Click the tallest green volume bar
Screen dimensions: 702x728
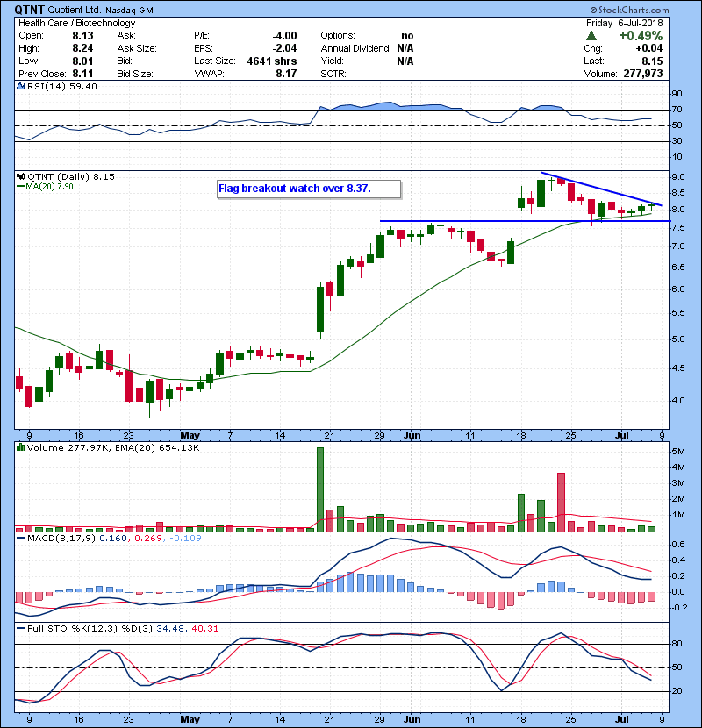[x=320, y=489]
